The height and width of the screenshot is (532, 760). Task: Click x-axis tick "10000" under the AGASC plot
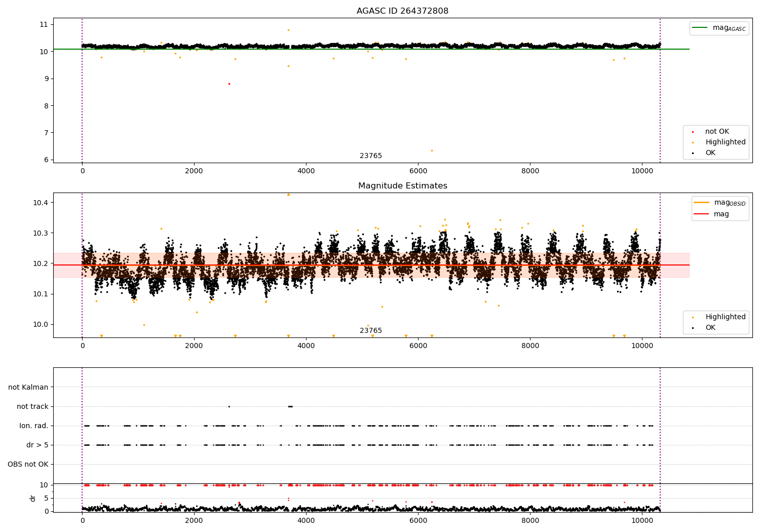click(x=642, y=171)
